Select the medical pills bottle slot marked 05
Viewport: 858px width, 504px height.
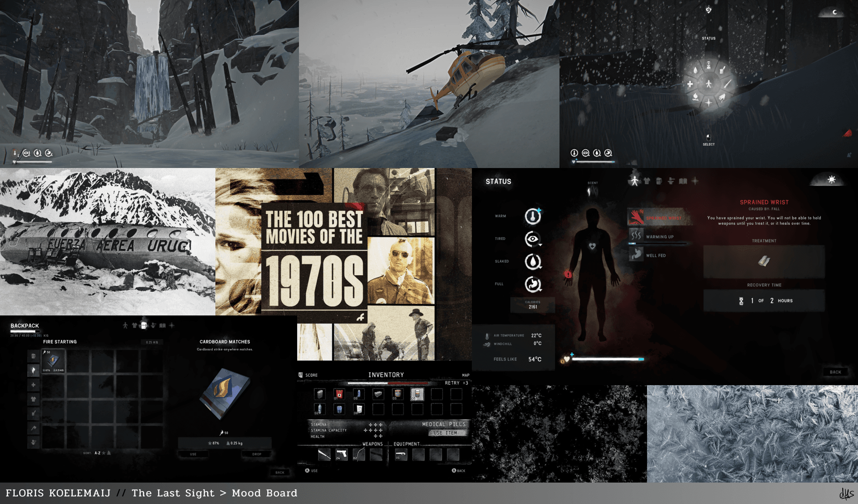(x=417, y=394)
